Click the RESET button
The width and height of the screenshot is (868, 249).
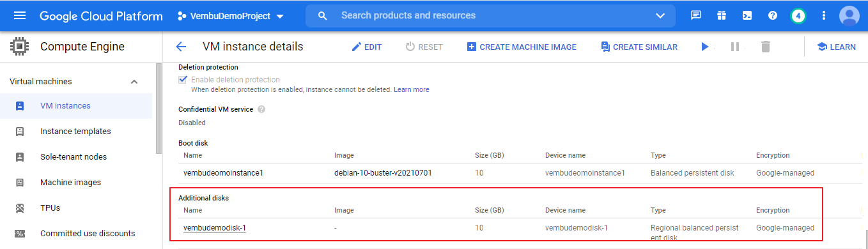click(424, 47)
